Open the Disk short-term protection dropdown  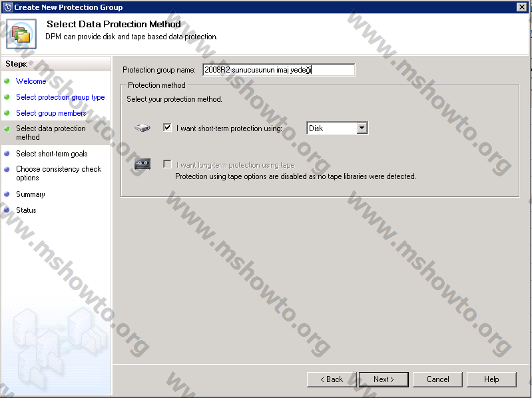(x=362, y=128)
